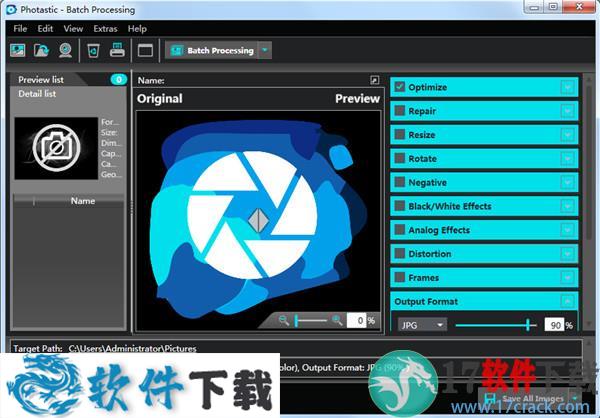Enable the Frames checkbox
The height and width of the screenshot is (418, 600).
coord(400,277)
